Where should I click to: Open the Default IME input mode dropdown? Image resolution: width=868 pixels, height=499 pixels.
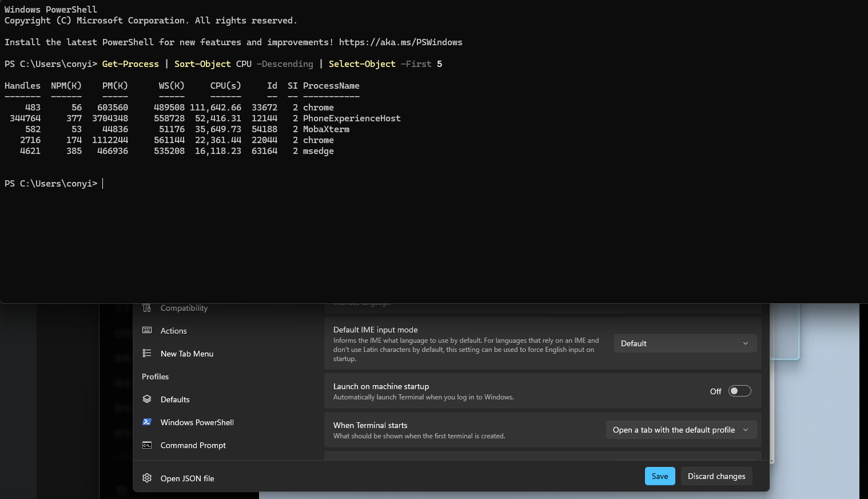(x=685, y=343)
